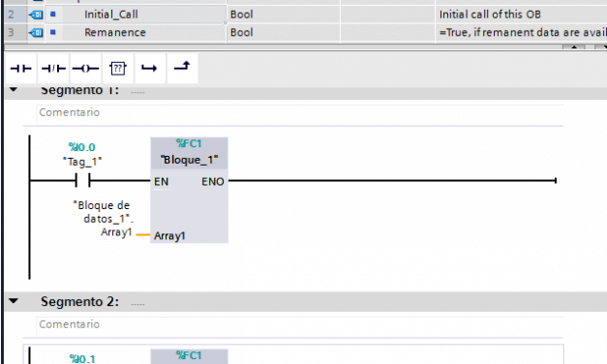Select the row 2 tag icon

pyautogui.click(x=36, y=15)
